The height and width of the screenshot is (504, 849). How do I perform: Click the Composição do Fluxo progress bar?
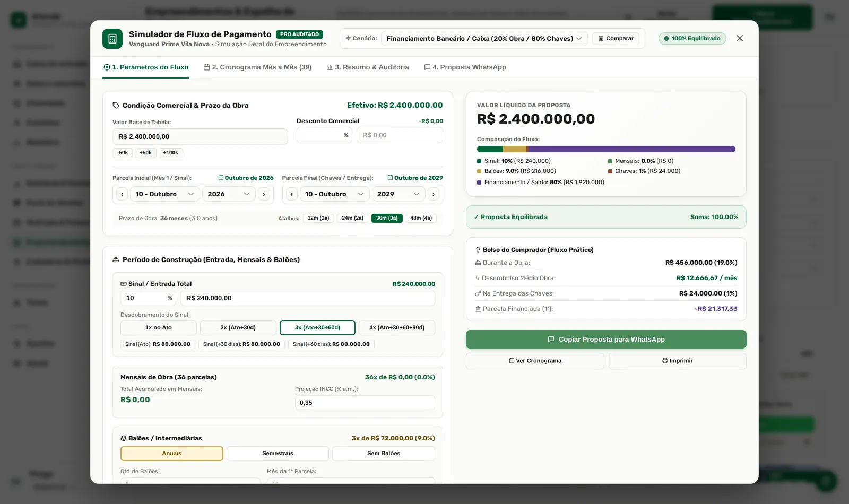pyautogui.click(x=606, y=149)
